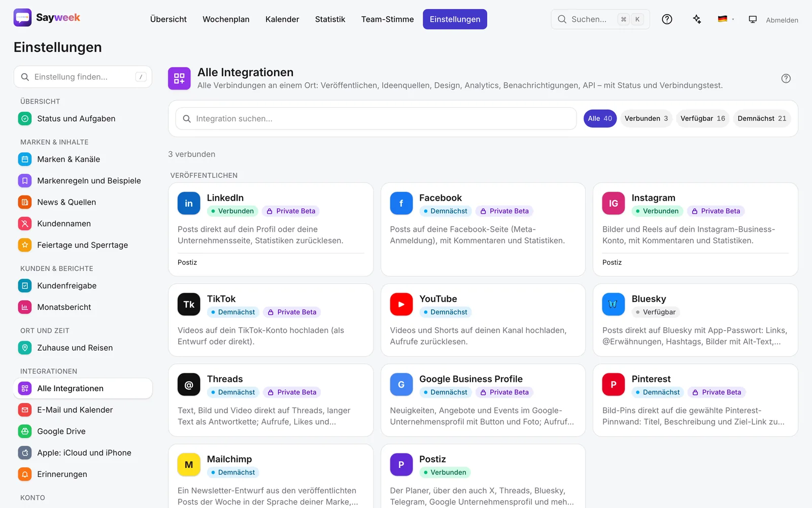The height and width of the screenshot is (508, 812).
Task: Click the Integration suchen search field
Action: click(x=376, y=118)
